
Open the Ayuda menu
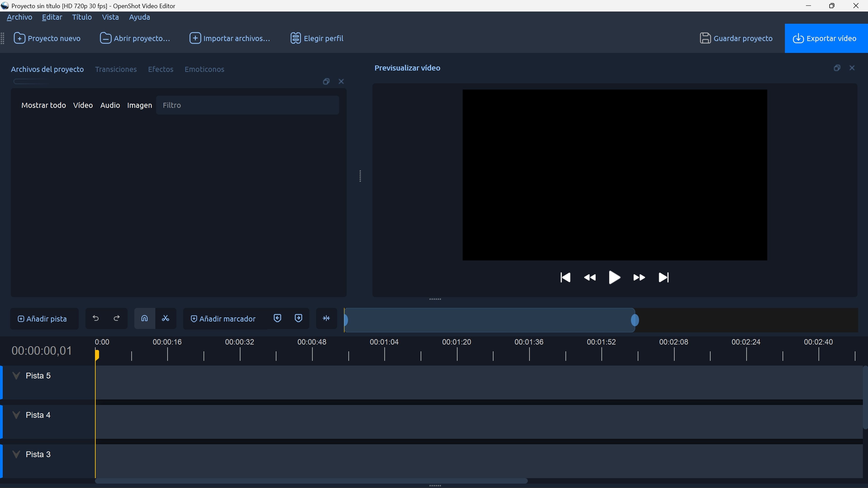[x=139, y=17]
